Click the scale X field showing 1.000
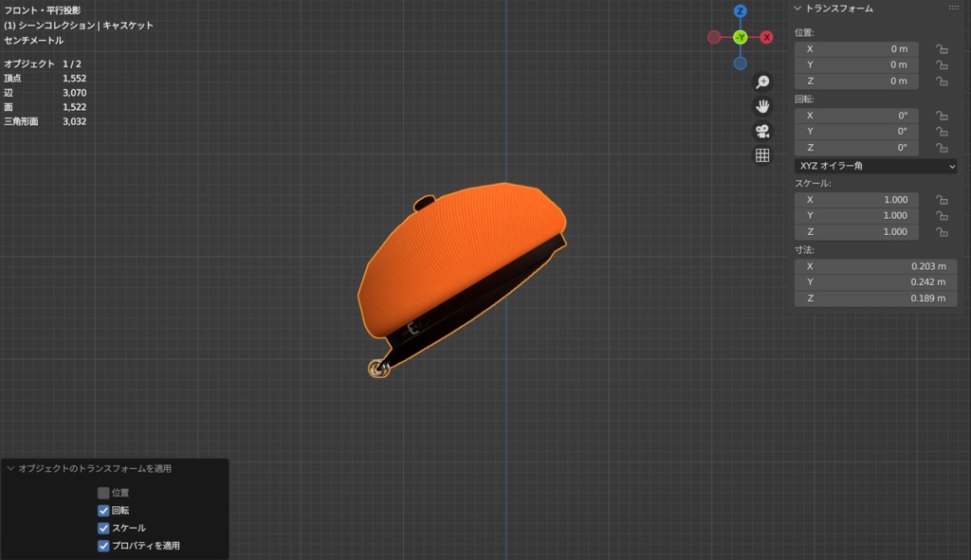This screenshot has width=971, height=560. click(856, 200)
